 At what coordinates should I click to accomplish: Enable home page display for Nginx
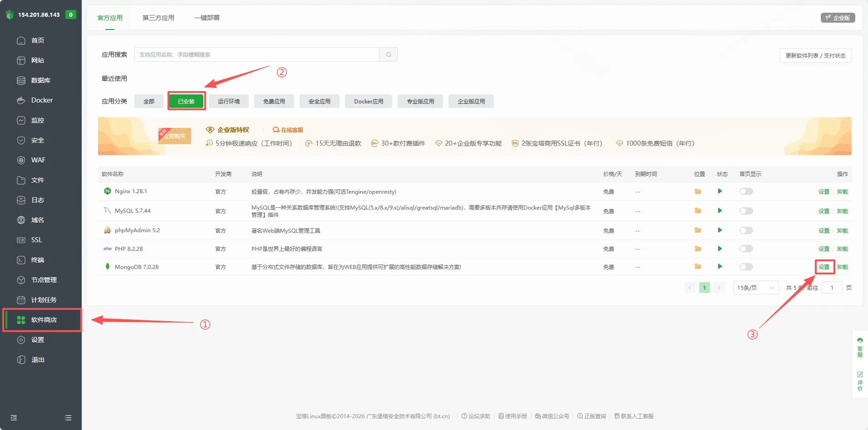746,191
